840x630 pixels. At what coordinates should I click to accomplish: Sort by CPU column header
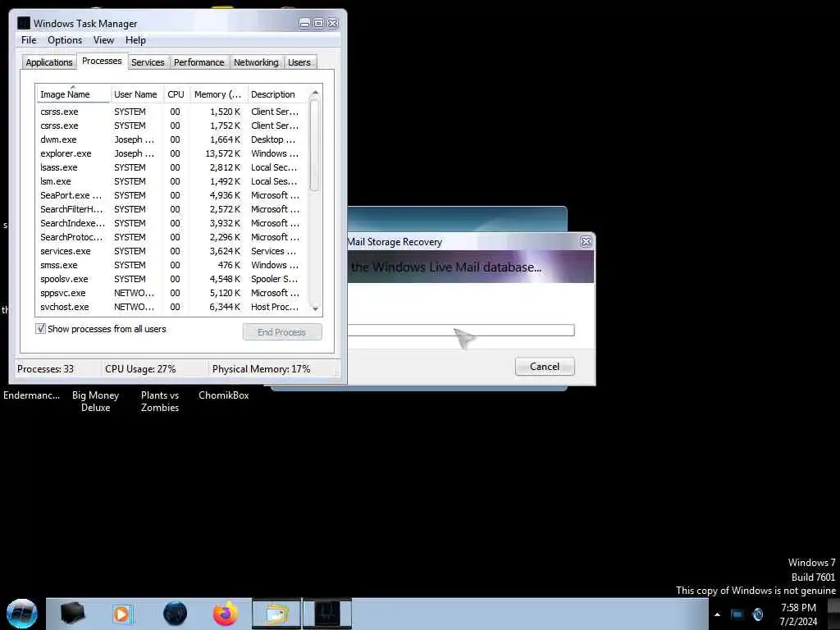point(176,94)
